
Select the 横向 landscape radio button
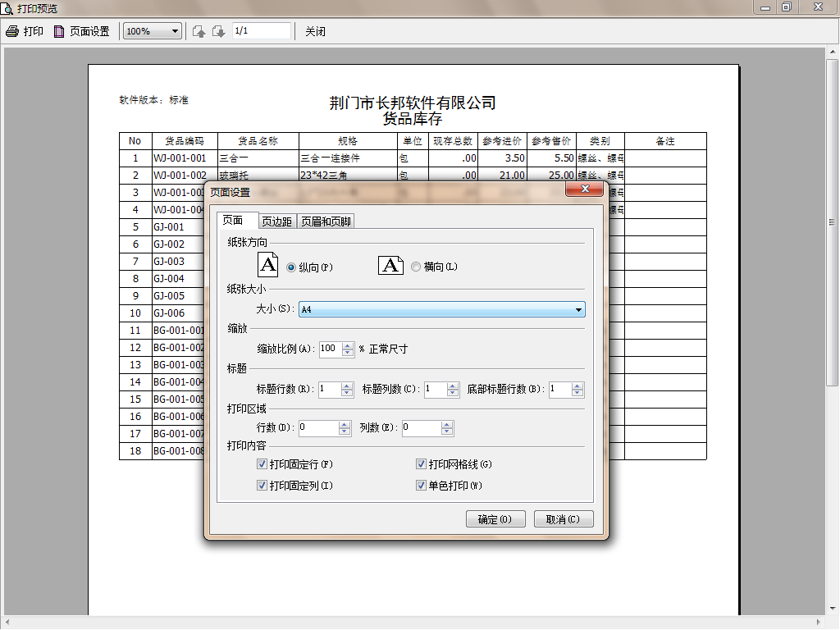(x=416, y=267)
